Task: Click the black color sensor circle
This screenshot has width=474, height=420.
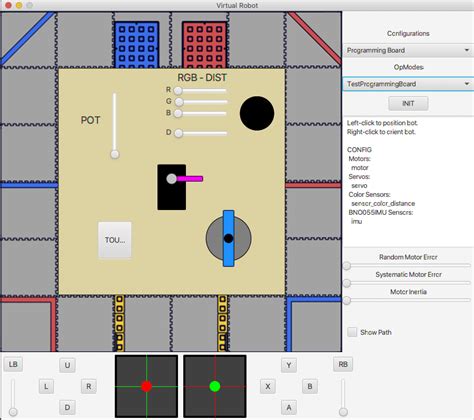Action: (257, 113)
